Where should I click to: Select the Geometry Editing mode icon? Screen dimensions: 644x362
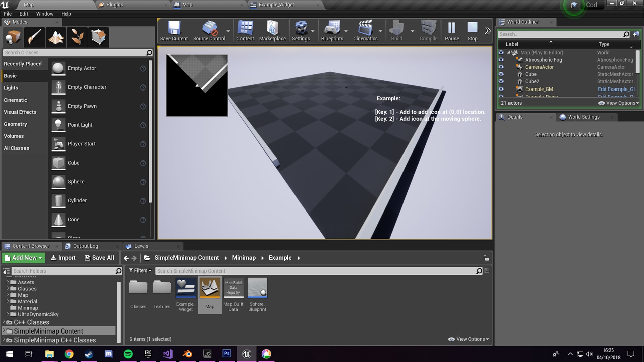(98, 37)
